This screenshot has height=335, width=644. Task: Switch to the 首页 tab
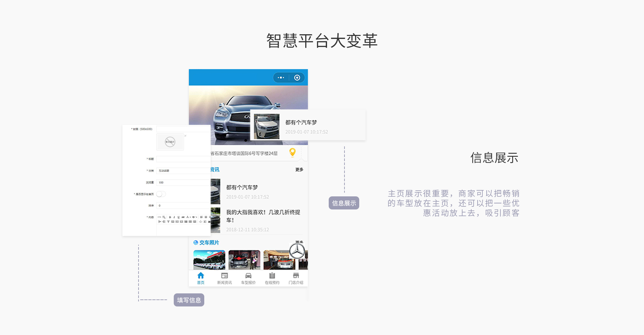201,278
